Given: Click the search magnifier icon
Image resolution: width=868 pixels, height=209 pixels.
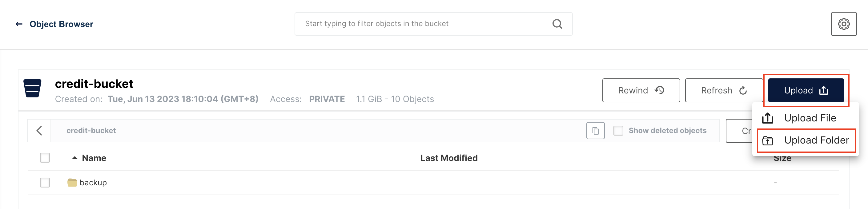Looking at the screenshot, I should coord(557,24).
